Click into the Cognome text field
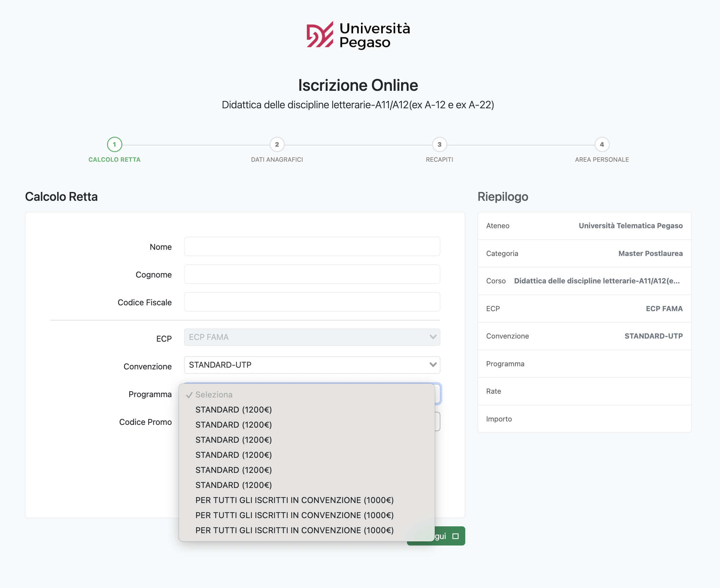720x588 pixels. click(312, 274)
